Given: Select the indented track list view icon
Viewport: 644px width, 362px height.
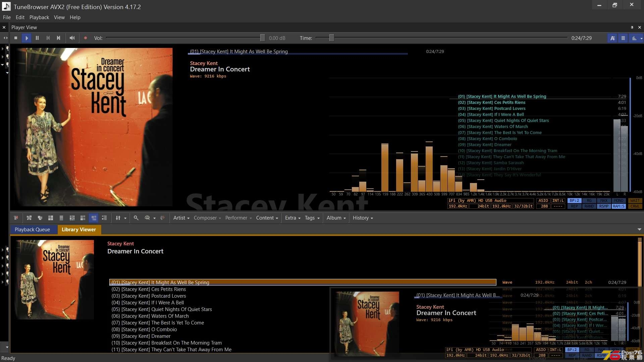Looking at the screenshot, I should 104,218.
